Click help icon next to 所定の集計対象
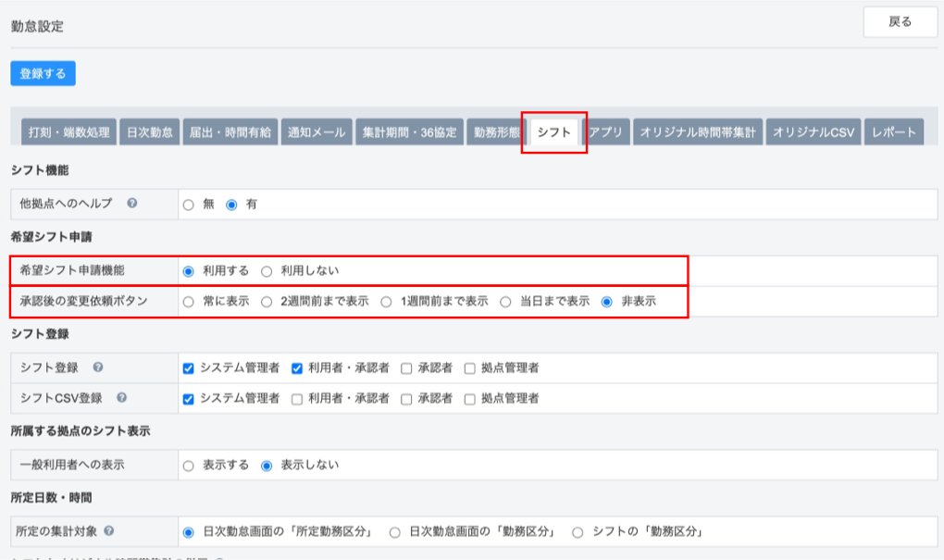Viewport: 944px width, 560px height. coord(109,531)
